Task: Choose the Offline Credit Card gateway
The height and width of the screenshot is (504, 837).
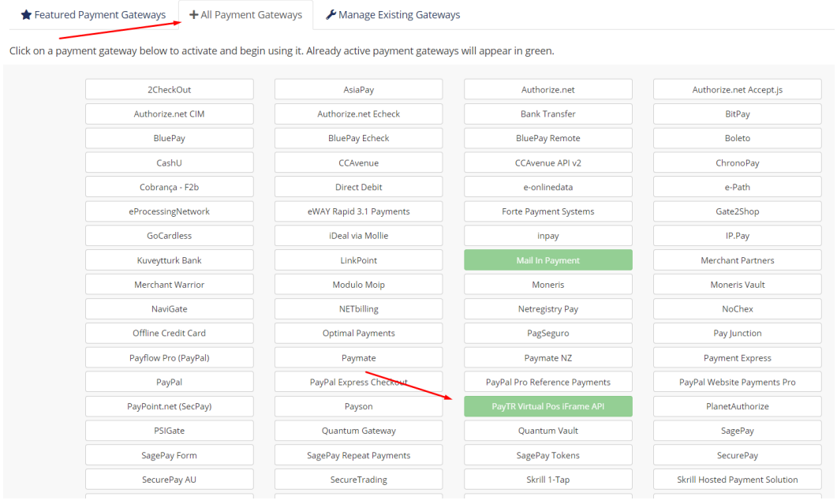Action: coord(169,334)
